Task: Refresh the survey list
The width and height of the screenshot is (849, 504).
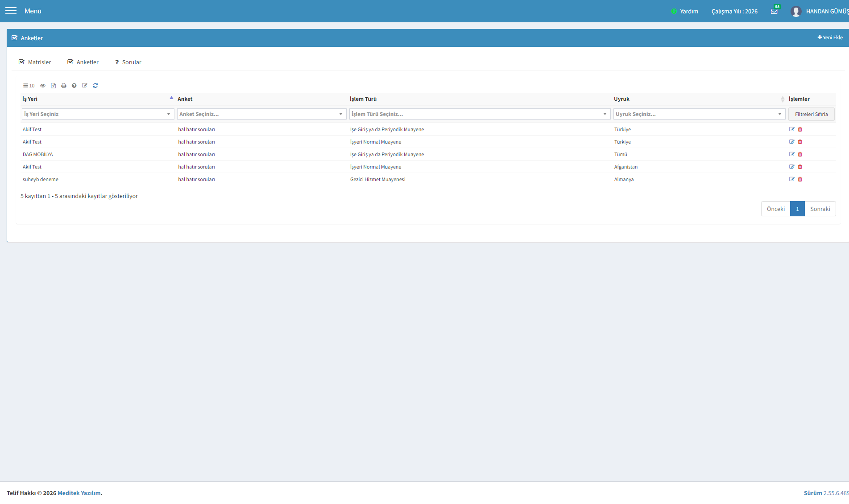Action: click(95, 86)
